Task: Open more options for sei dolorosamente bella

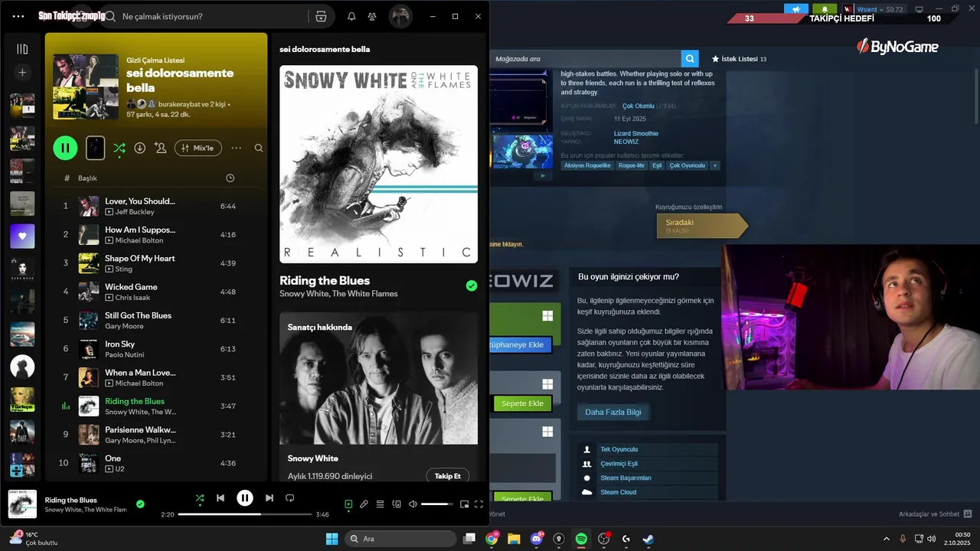Action: [236, 148]
